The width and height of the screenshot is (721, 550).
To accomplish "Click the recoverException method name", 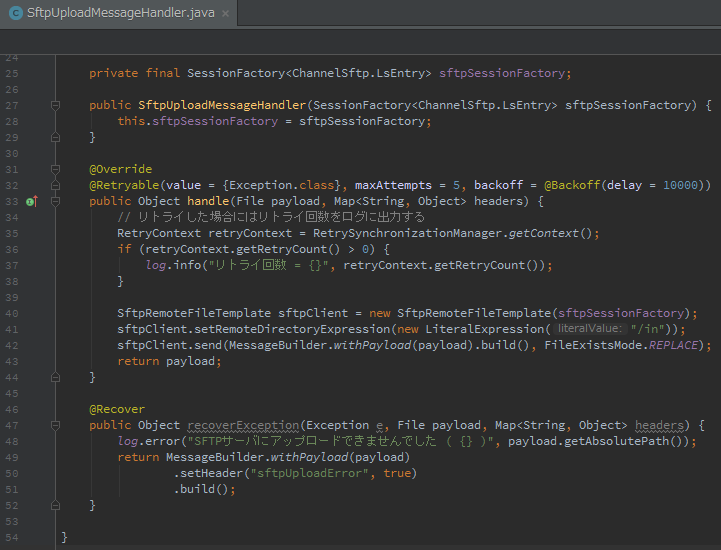I will pyautogui.click(x=243, y=425).
